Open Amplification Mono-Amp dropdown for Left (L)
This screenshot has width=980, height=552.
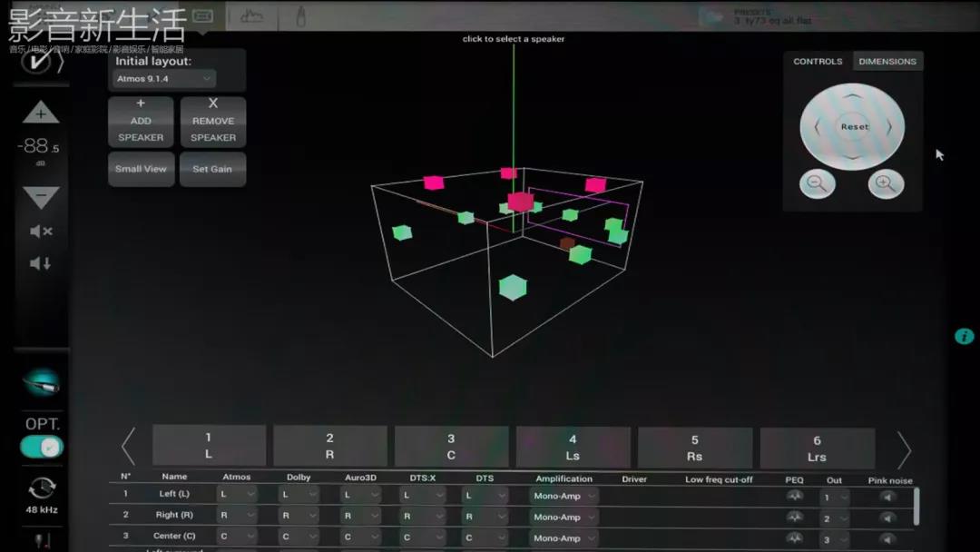[563, 496]
